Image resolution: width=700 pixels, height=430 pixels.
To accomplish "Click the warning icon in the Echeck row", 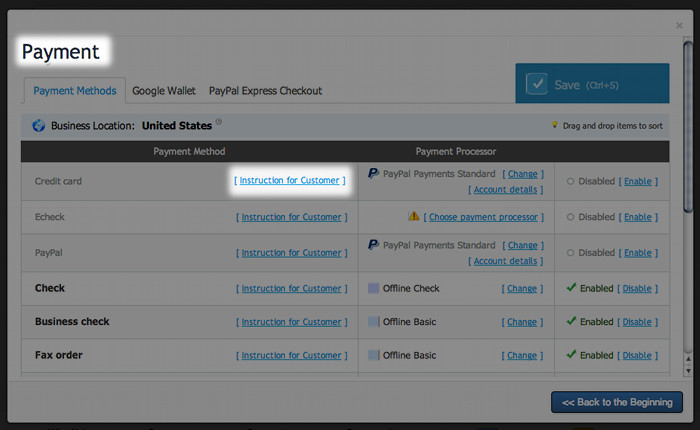I will point(413,216).
